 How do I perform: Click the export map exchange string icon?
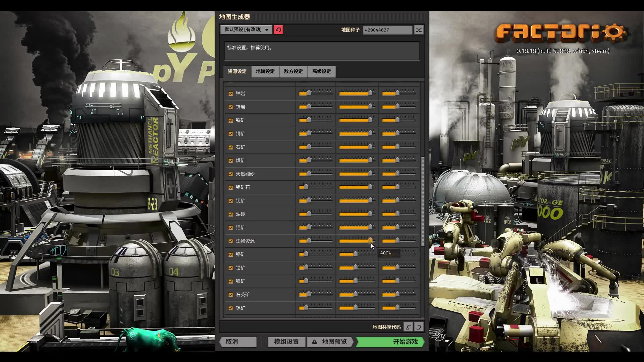click(419, 327)
